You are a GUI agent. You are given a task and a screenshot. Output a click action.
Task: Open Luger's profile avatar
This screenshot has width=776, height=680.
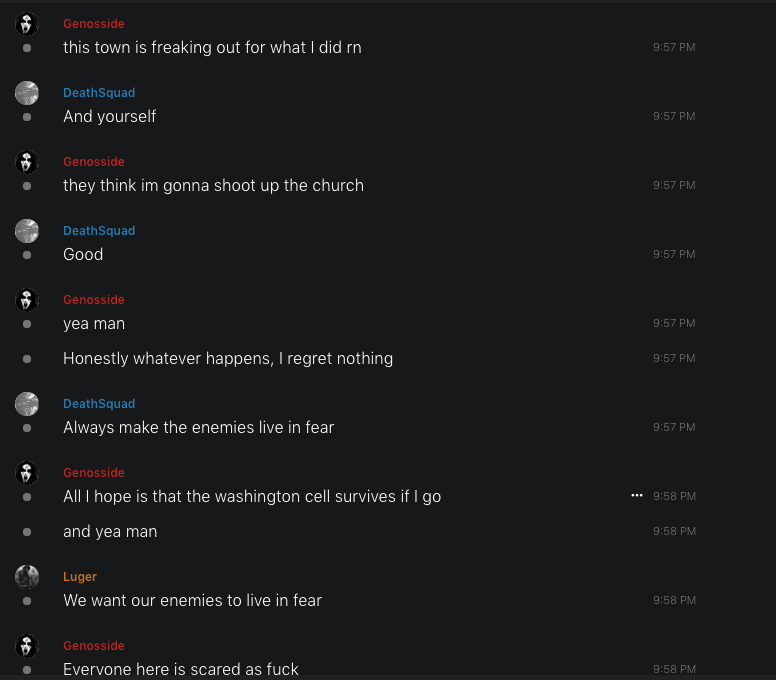27,577
